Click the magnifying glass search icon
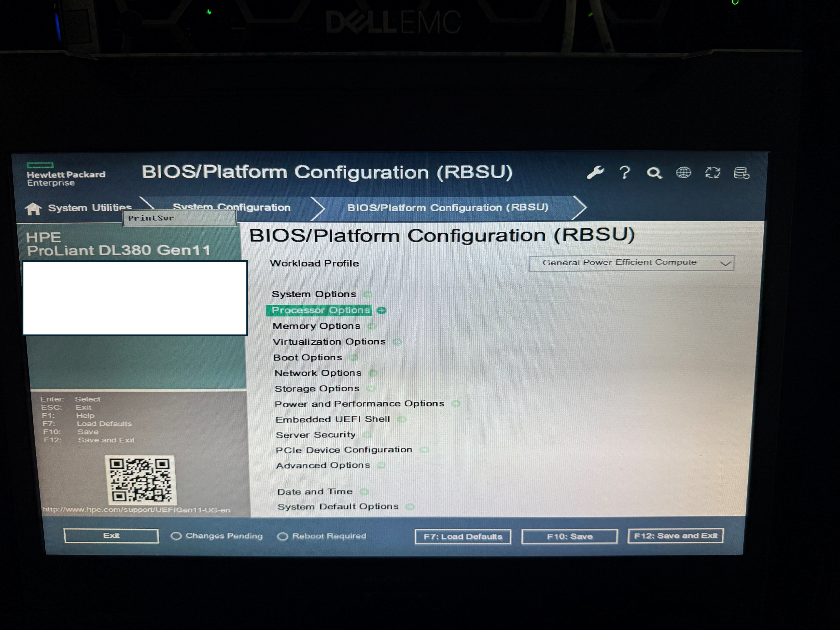Viewport: 840px width, 630px height. 654,173
